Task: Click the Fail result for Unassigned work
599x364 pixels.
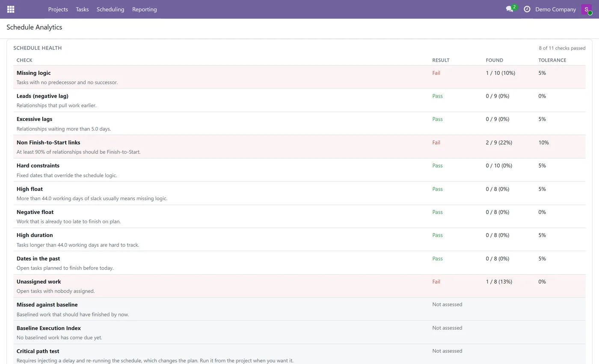Action: [x=436, y=282]
